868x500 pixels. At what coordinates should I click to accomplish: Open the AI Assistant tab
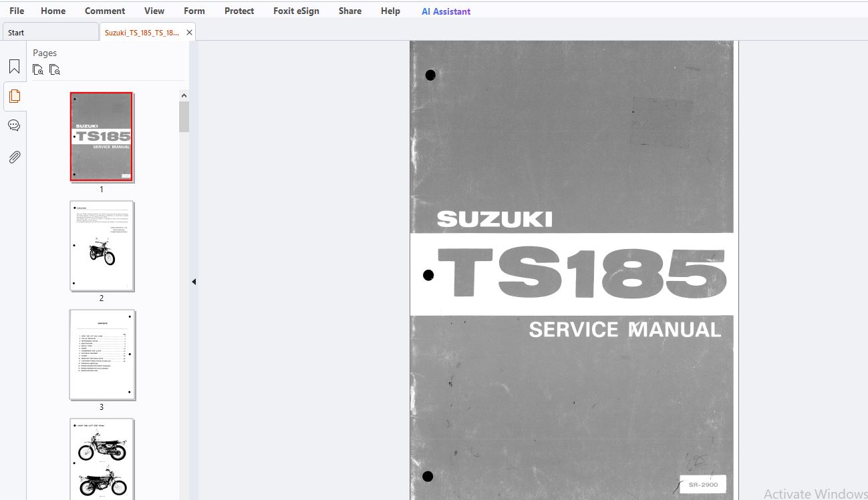[446, 11]
